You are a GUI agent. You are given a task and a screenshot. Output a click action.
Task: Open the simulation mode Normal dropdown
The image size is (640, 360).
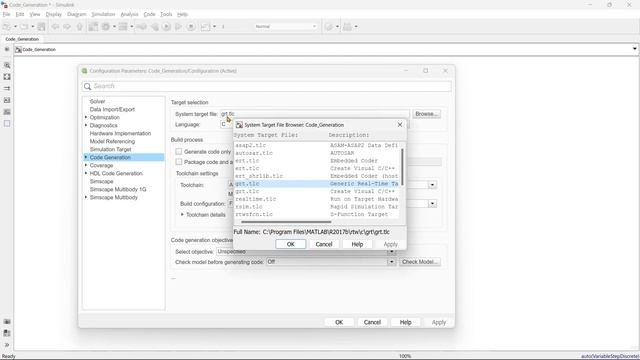pos(286,27)
